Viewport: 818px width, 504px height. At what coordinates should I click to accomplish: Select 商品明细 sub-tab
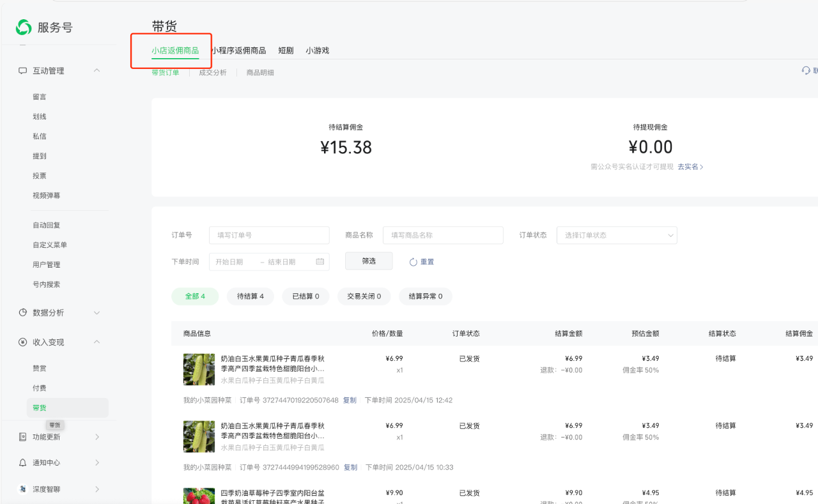pos(260,73)
